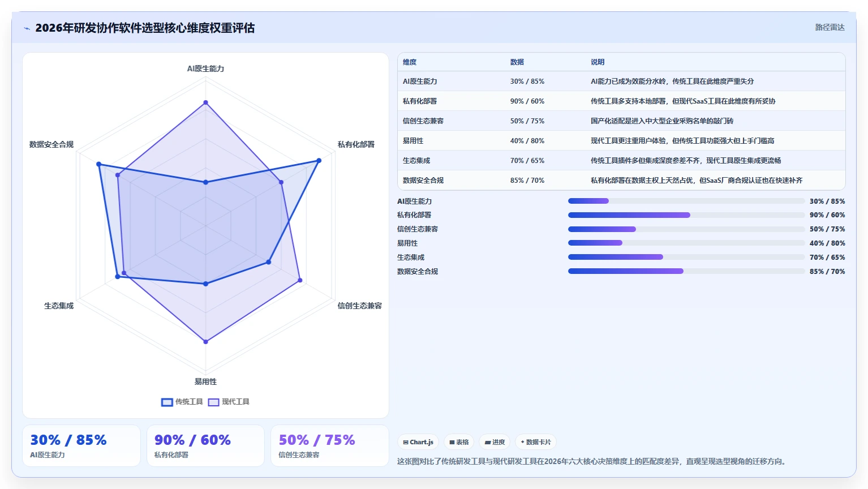
Task: Toggle the 传统工具 legend item
Action: coord(182,402)
